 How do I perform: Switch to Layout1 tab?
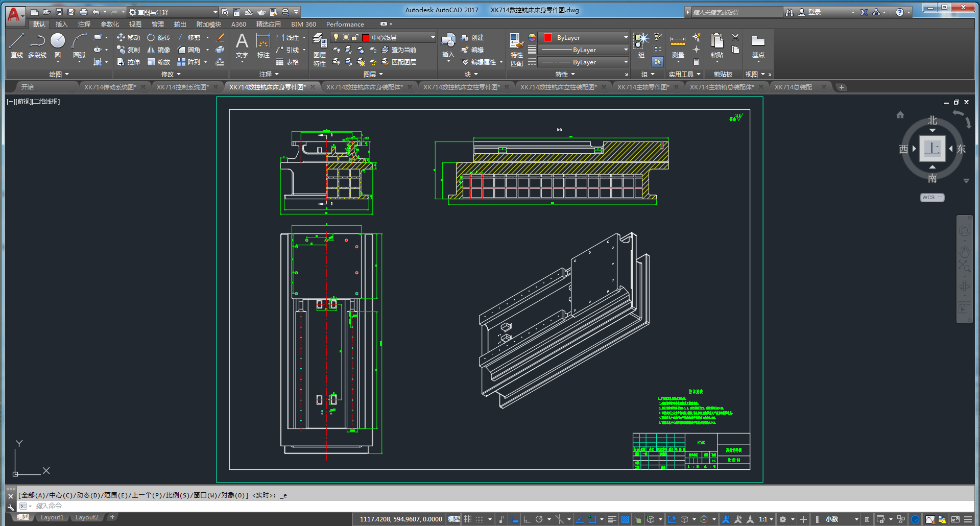pos(52,517)
